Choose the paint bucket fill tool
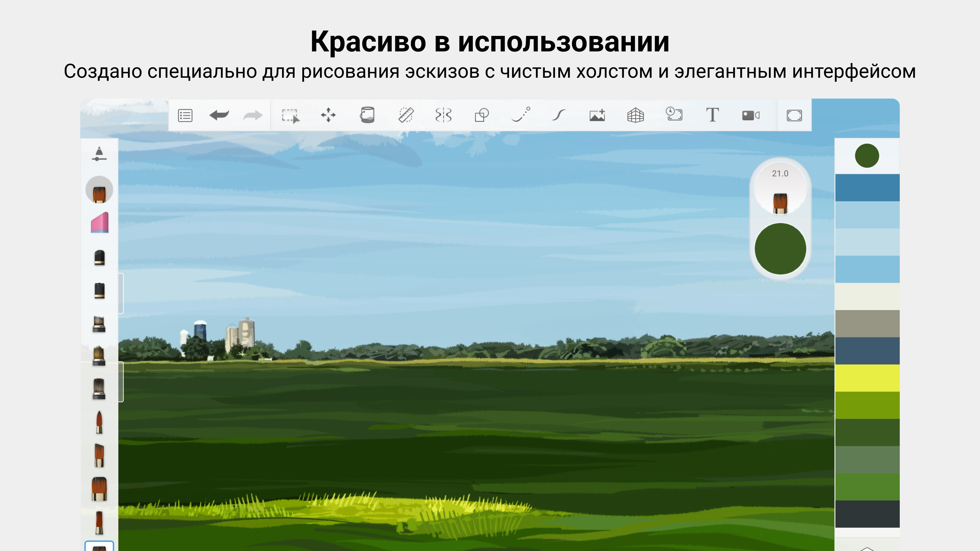Viewport: 980px width, 551px height. click(367, 115)
